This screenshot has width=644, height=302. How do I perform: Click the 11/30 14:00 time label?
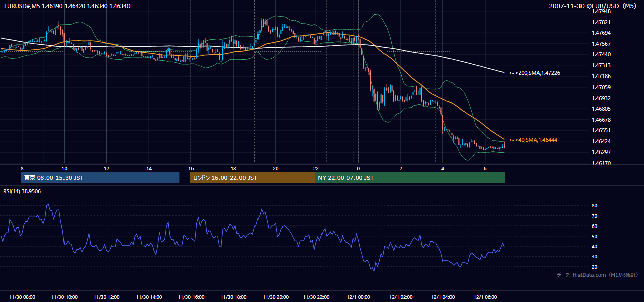(x=149, y=297)
